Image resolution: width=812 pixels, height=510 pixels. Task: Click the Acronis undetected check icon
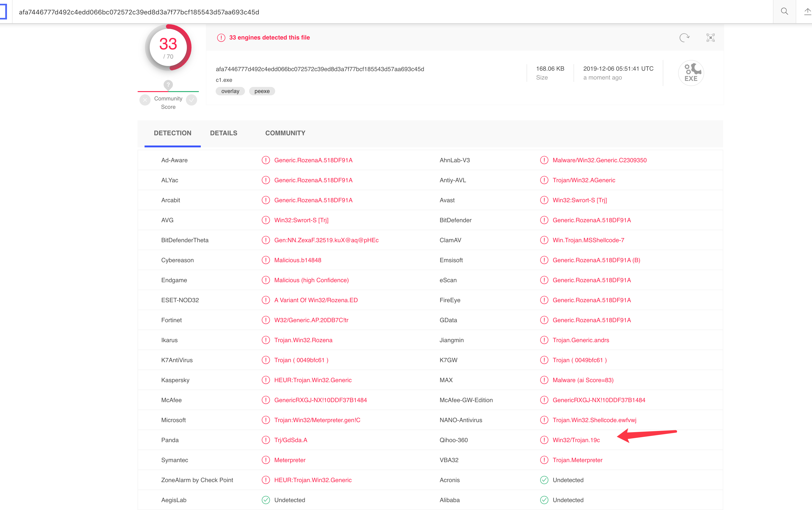coord(544,480)
